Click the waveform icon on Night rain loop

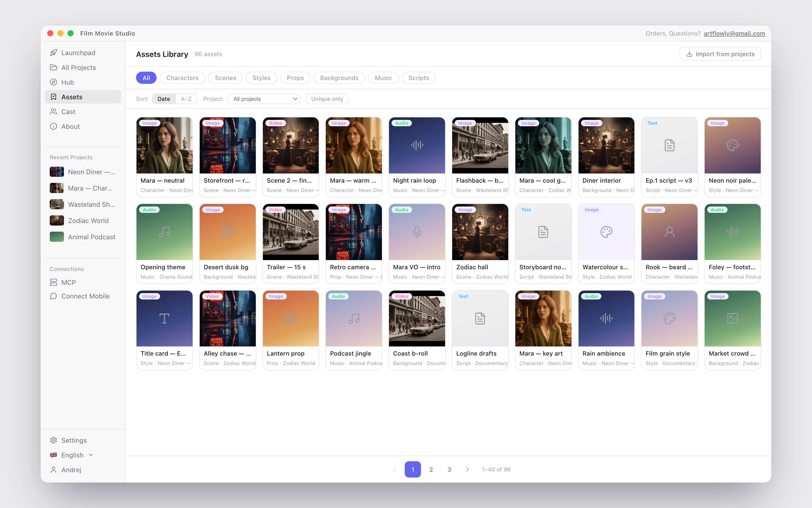(x=417, y=145)
